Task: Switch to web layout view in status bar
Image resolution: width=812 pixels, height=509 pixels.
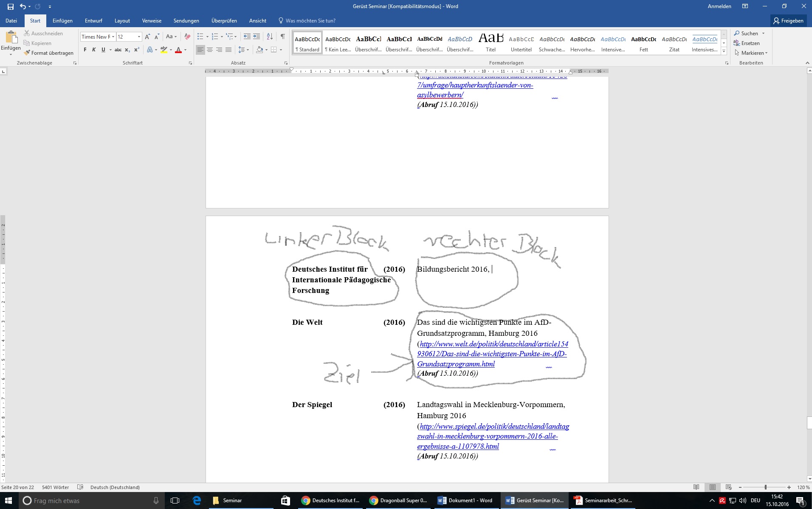Action: click(x=729, y=487)
